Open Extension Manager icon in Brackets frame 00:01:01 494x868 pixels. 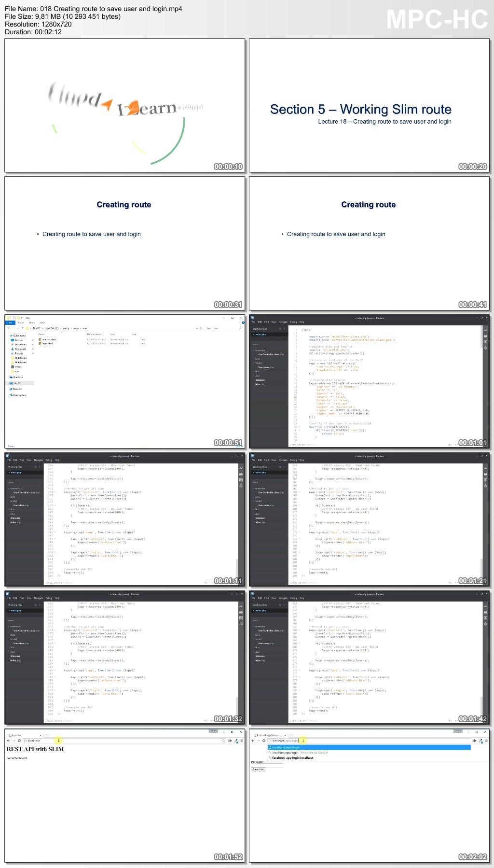click(x=485, y=336)
